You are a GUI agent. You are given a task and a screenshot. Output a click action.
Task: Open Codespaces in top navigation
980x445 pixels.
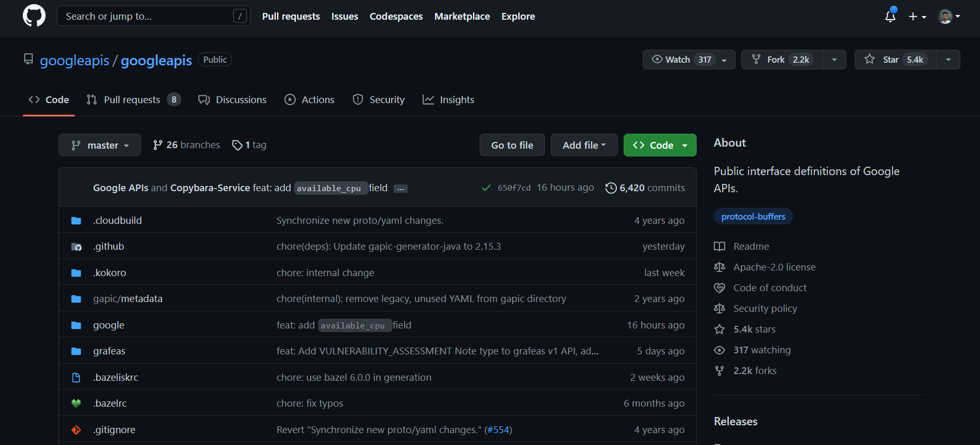click(396, 17)
